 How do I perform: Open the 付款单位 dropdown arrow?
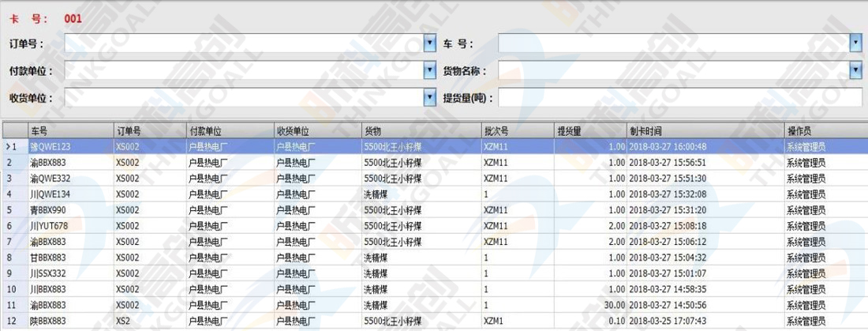[x=430, y=70]
